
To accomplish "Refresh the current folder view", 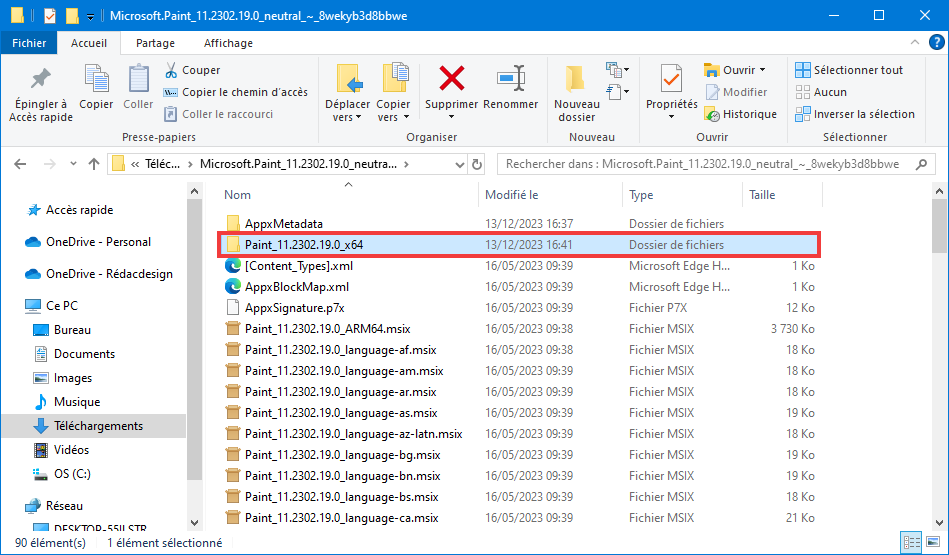I will (477, 164).
